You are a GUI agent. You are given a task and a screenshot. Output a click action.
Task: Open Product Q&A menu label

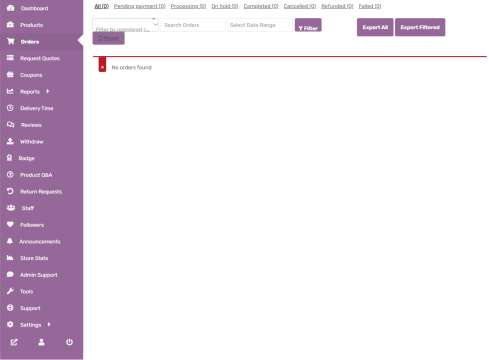point(36,175)
